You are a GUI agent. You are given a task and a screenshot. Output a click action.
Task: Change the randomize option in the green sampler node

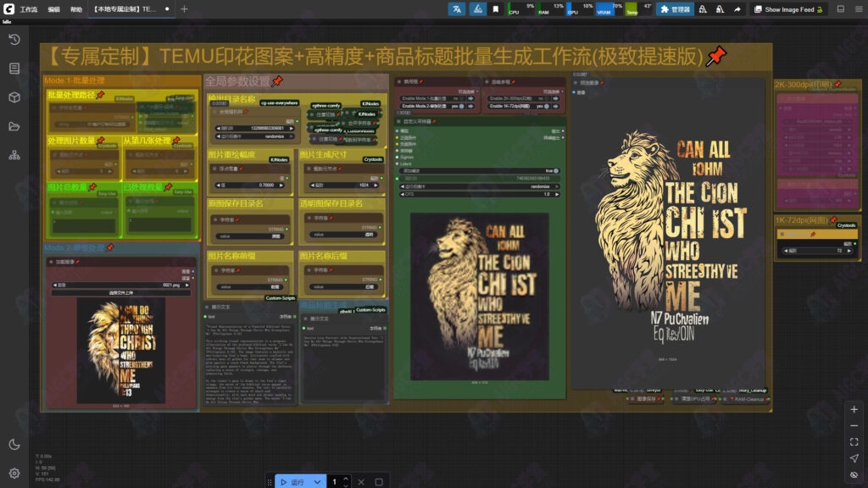point(480,186)
